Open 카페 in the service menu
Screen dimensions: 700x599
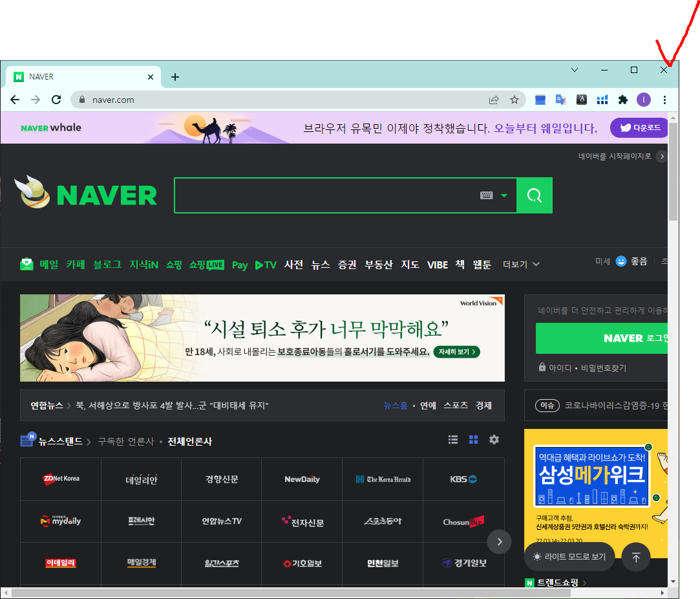76,265
